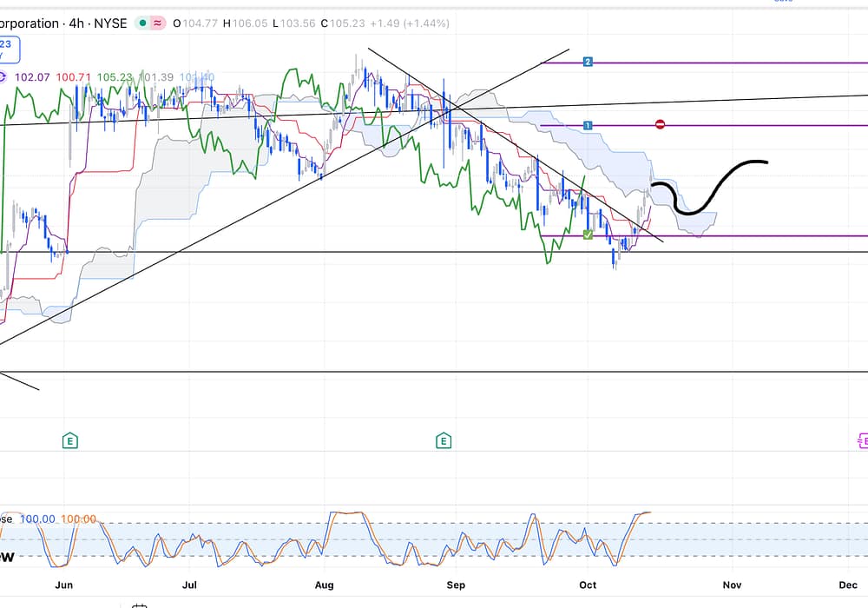
Task: Click the purple marker at right edge
Action: tap(862, 441)
